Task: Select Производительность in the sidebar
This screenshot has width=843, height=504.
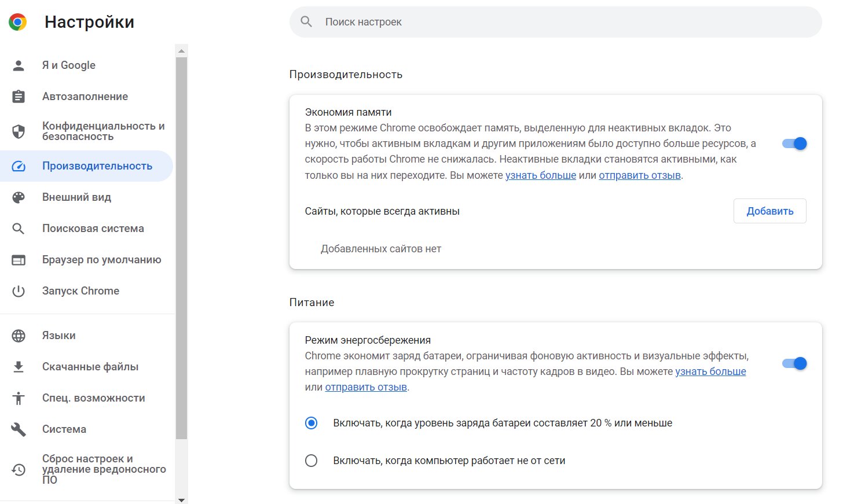Action: [x=87, y=166]
